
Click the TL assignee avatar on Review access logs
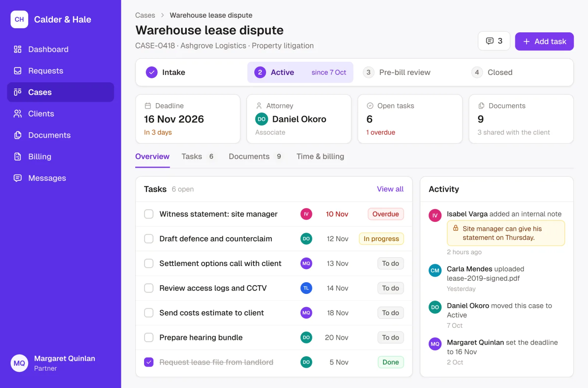click(x=306, y=288)
